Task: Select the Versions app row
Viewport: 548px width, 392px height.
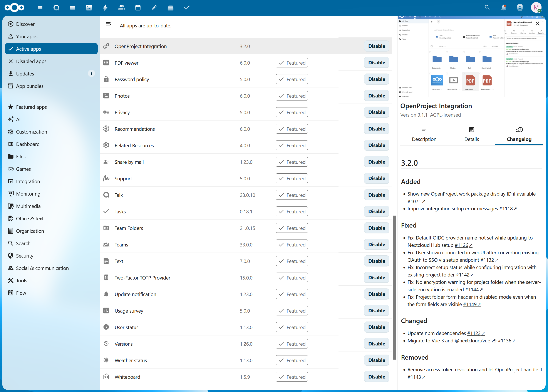Action: (246, 344)
